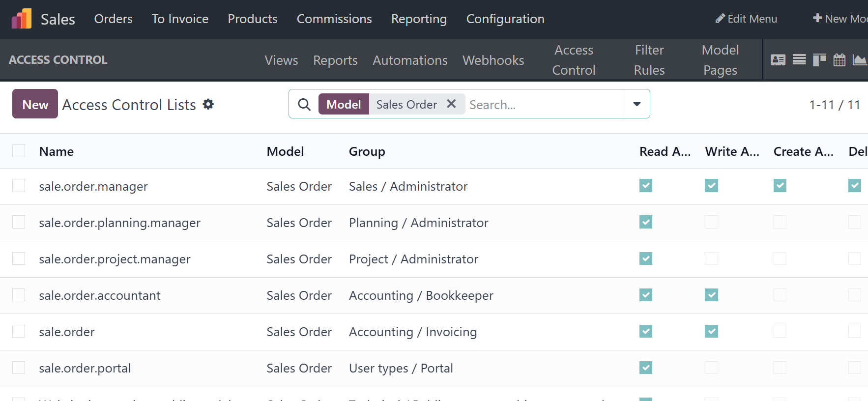868x401 pixels.
Task: Click the search magnifier icon
Action: [304, 104]
